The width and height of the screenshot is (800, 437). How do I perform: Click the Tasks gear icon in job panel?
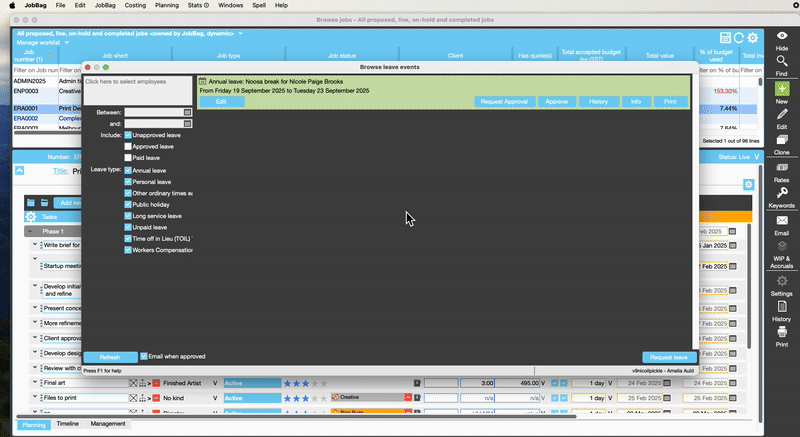(x=31, y=217)
